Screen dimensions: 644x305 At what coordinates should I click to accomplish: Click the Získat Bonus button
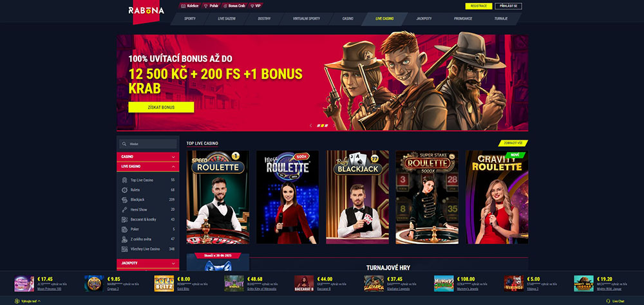[x=161, y=107]
